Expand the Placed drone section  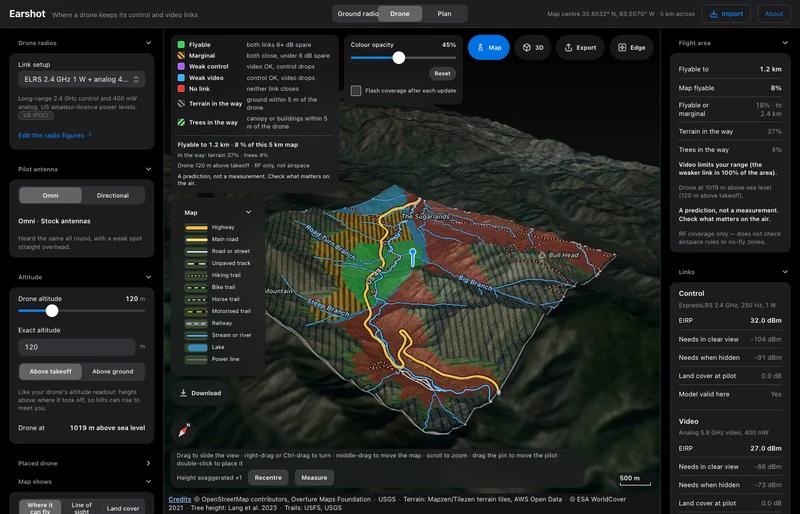148,463
